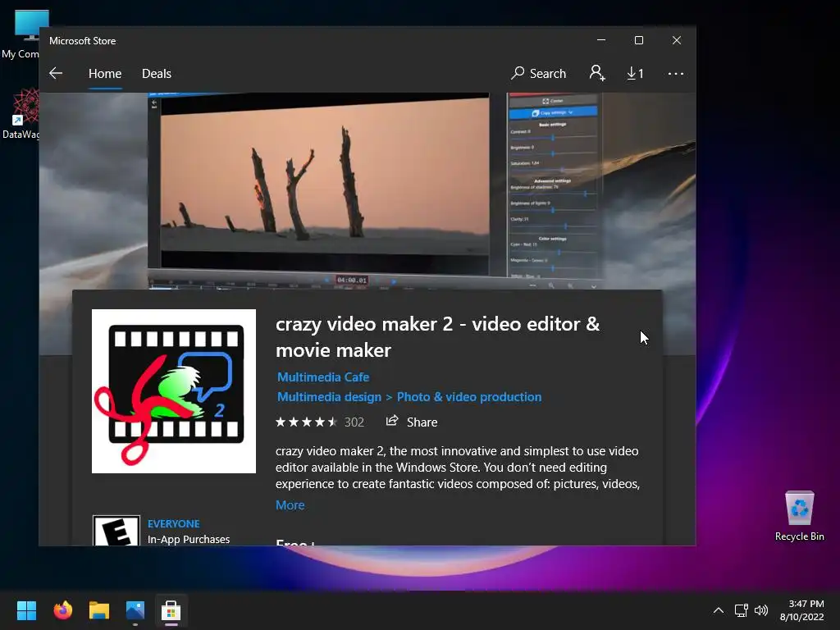Launch Firefox from the taskbar

pos(62,610)
